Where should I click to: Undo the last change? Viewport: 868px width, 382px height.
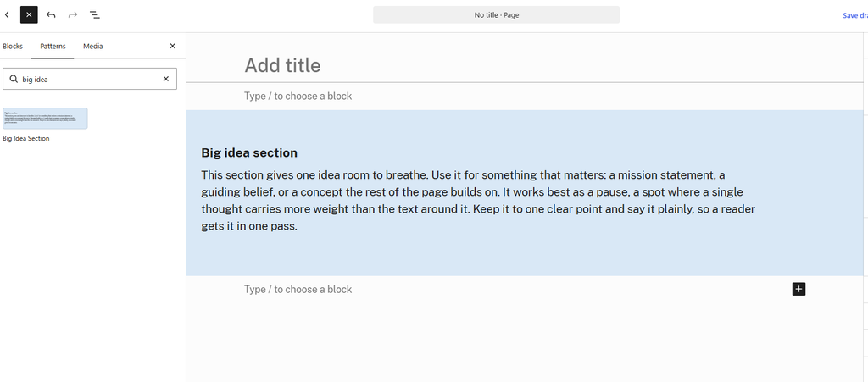(x=51, y=15)
